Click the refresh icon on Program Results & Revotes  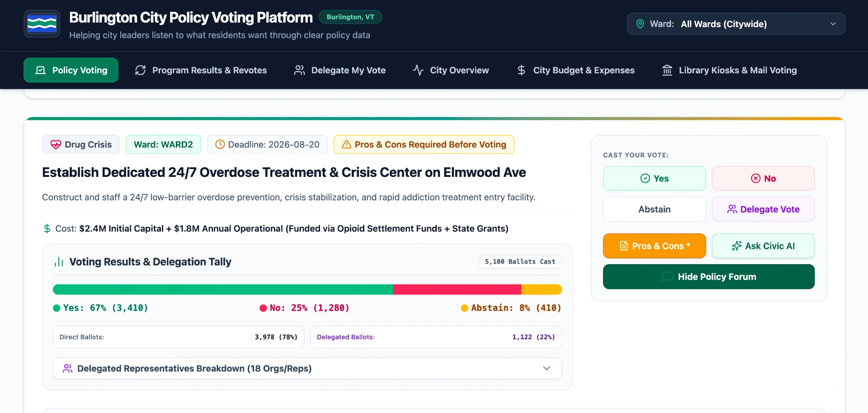(141, 70)
